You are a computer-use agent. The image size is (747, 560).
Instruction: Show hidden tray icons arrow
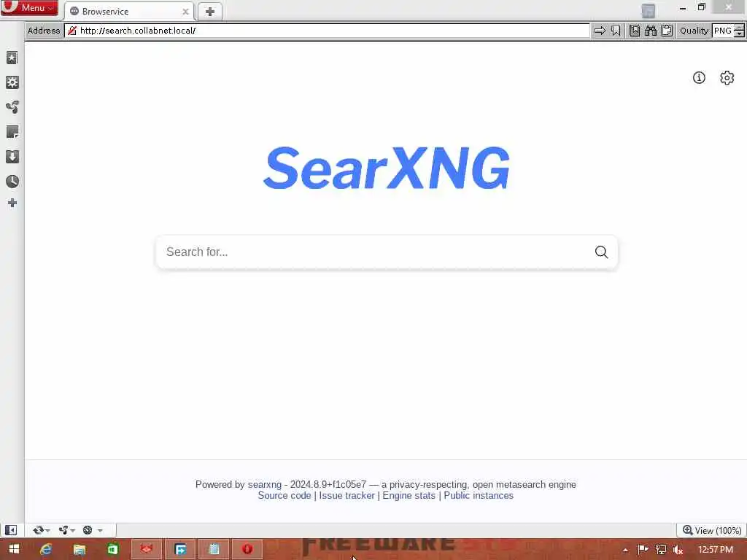point(625,550)
